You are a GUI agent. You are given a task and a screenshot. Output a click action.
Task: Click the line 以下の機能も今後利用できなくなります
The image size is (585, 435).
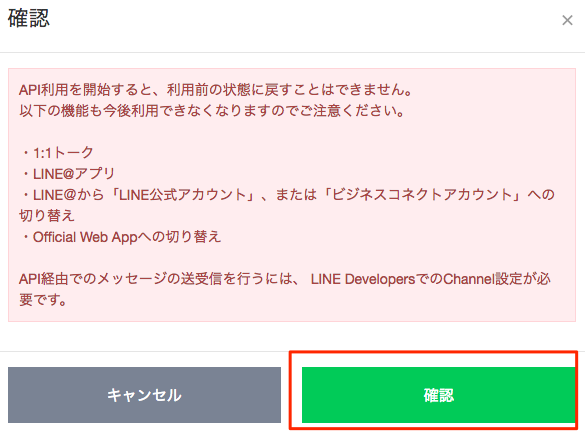point(212,111)
